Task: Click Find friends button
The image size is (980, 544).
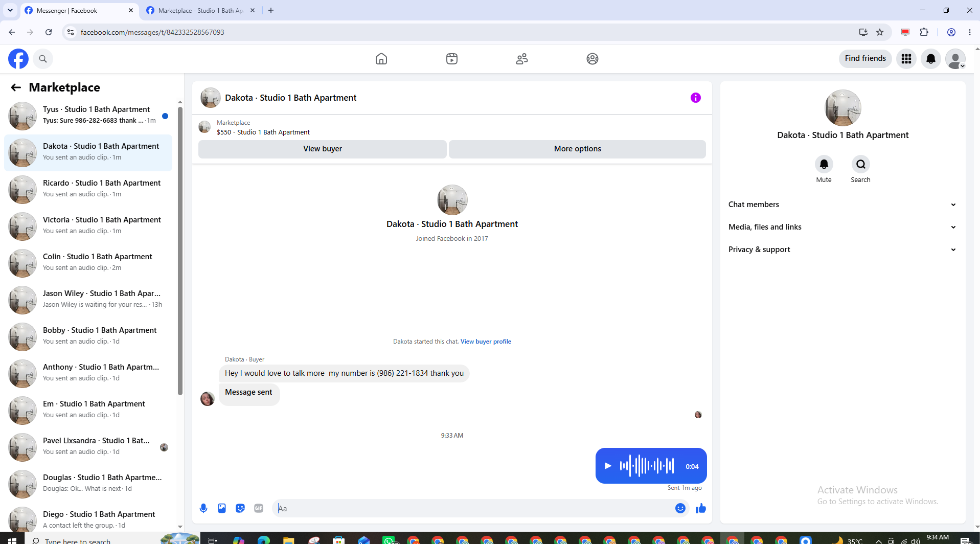Action: pyautogui.click(x=865, y=59)
